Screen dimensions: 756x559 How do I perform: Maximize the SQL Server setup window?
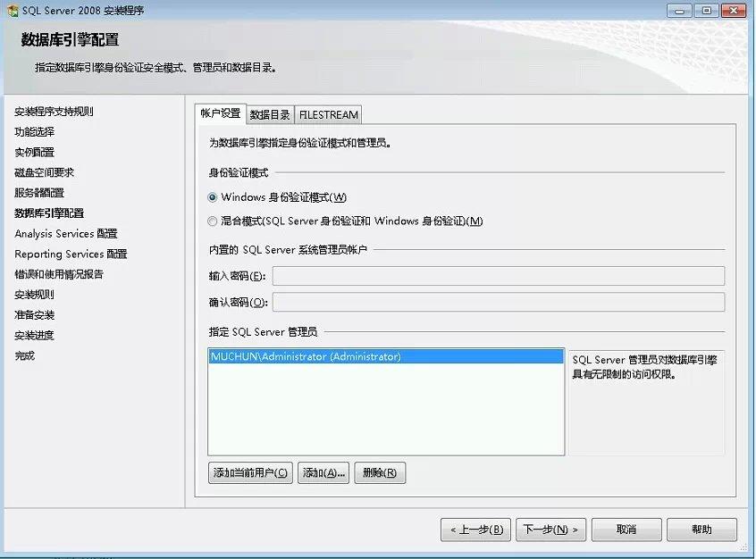[x=707, y=10]
